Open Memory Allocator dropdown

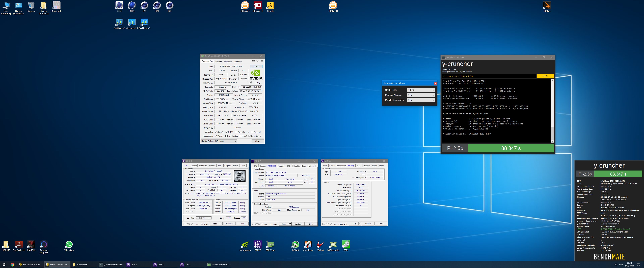tap(421, 95)
